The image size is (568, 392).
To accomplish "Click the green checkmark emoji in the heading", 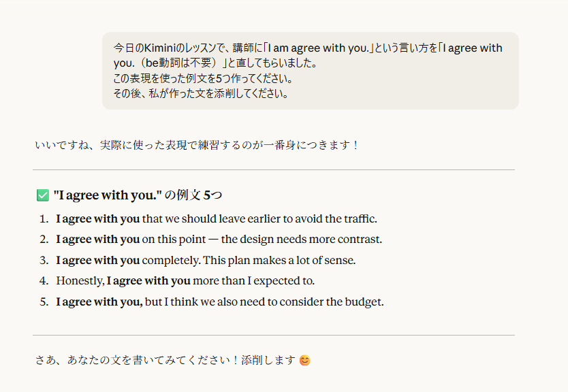I will [42, 195].
